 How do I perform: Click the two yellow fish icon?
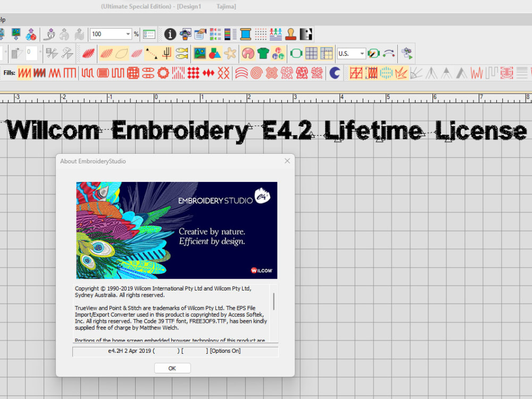click(182, 53)
